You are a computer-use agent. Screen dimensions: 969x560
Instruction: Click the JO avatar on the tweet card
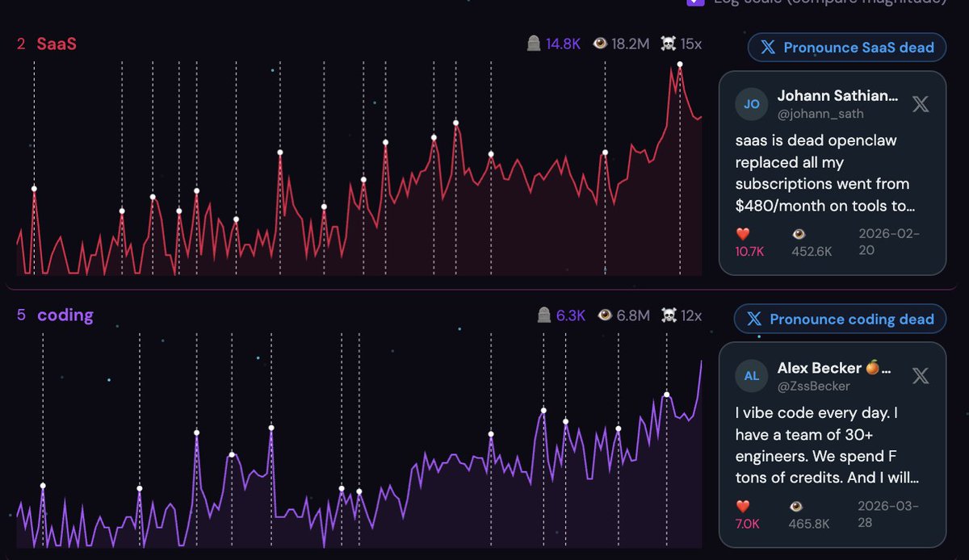click(751, 104)
